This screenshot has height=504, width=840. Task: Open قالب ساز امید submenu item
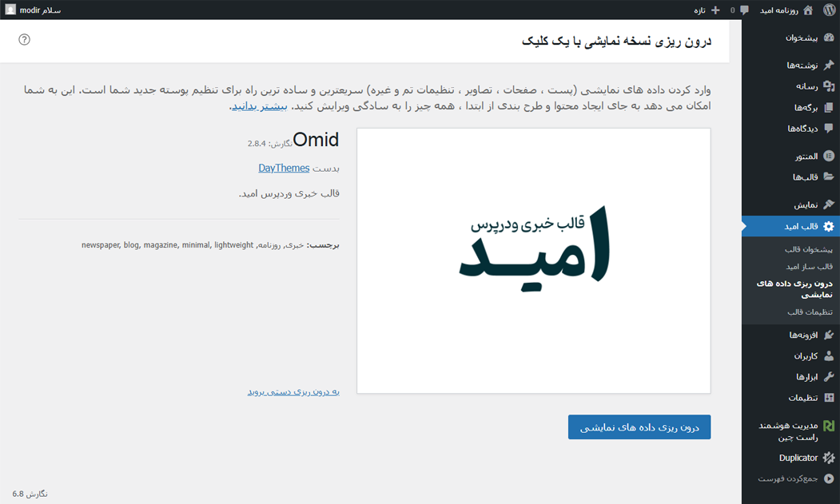[810, 266]
